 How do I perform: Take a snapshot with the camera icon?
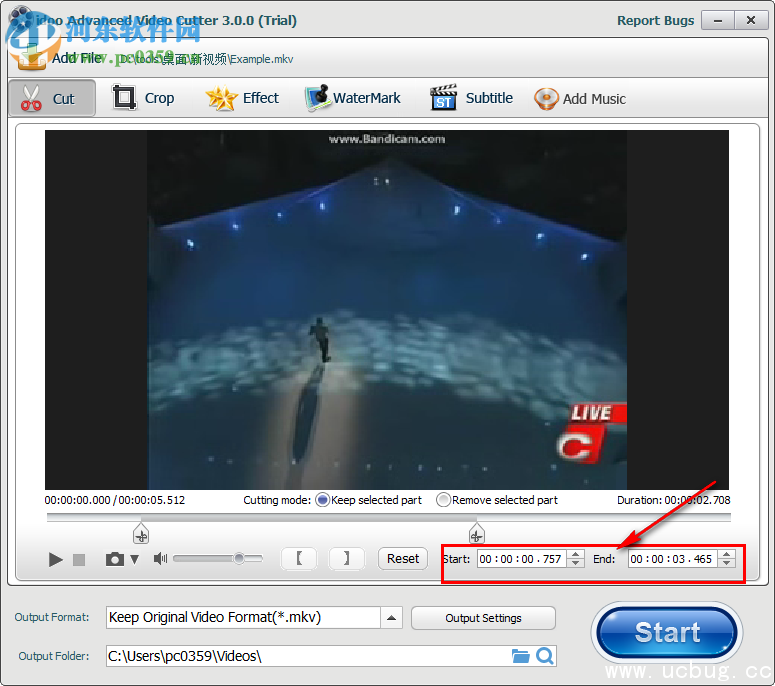tap(115, 559)
